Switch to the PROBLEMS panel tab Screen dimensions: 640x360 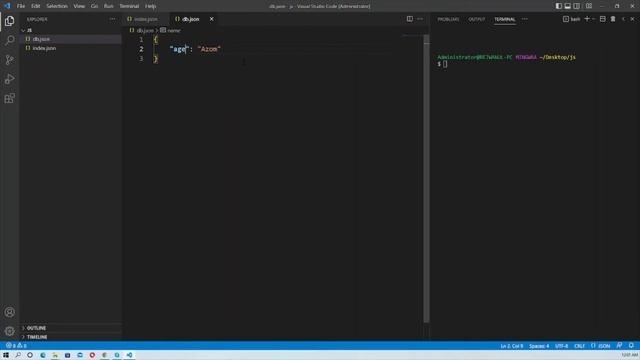pos(448,19)
